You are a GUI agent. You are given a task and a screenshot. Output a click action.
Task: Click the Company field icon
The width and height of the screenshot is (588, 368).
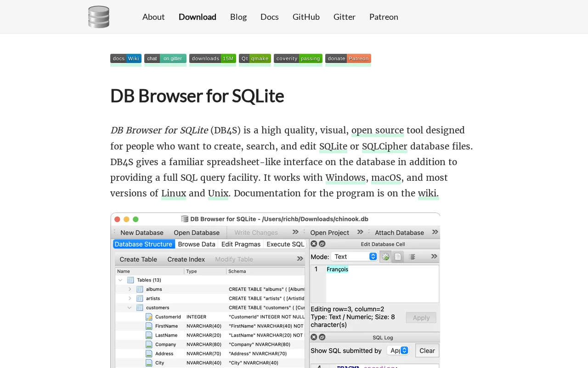coord(149,345)
